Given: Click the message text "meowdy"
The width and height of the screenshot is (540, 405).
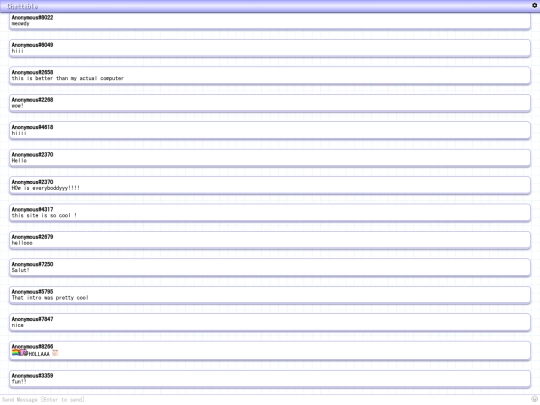Looking at the screenshot, I should tap(21, 24).
